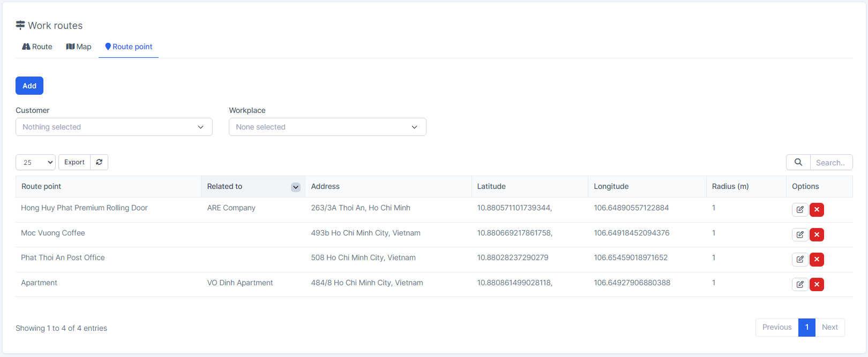Edit the Phat Thoi An Post Office row
Screen dimensions: 868x357
pyautogui.click(x=799, y=260)
